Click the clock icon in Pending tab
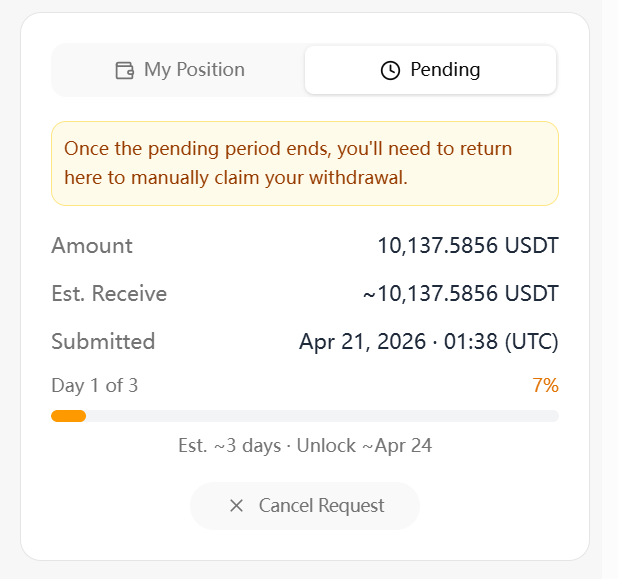The image size is (618, 579). point(390,70)
